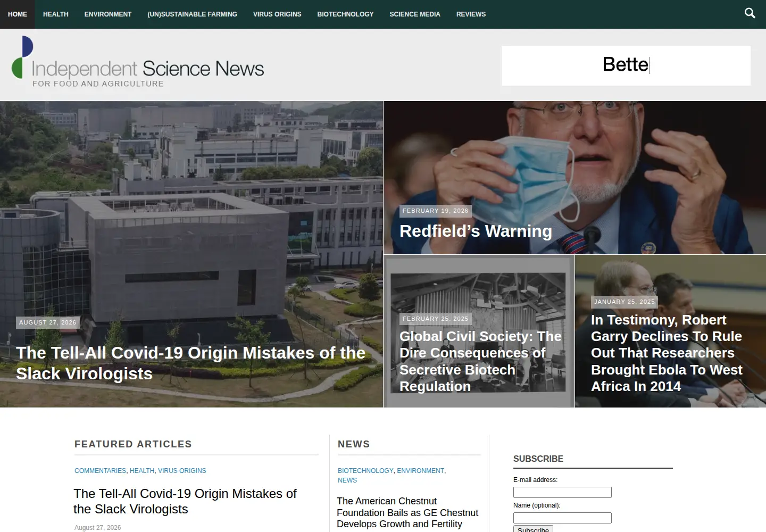Visit the SCIENCE MEDIA menu item
This screenshot has width=766, height=532.
(x=415, y=14)
